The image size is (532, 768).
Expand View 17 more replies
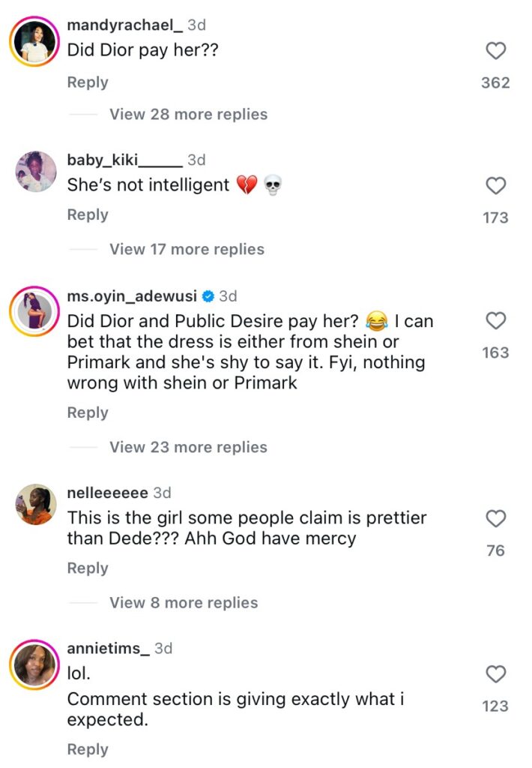(x=187, y=249)
